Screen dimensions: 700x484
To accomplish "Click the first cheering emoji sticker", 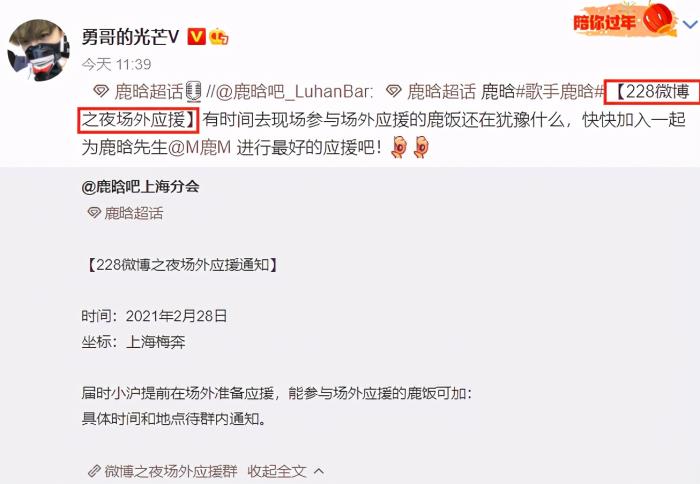I will [x=399, y=147].
